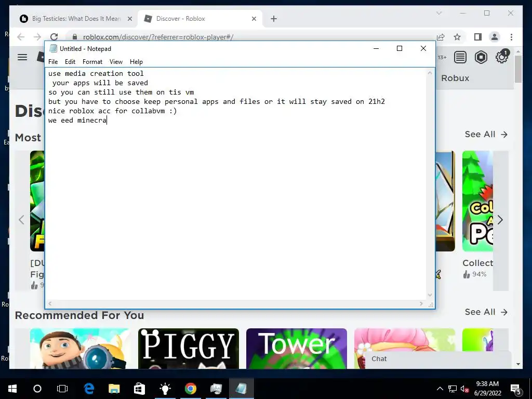This screenshot has width=532, height=399.
Task: Open Chrome three-dot menu
Action: pos(511,37)
